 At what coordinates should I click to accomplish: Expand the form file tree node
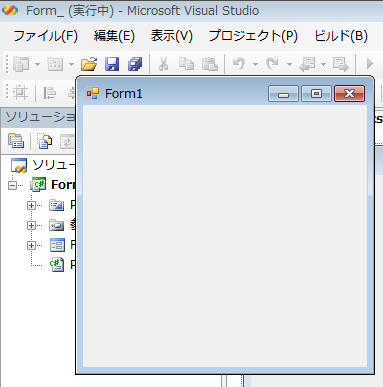click(x=31, y=246)
